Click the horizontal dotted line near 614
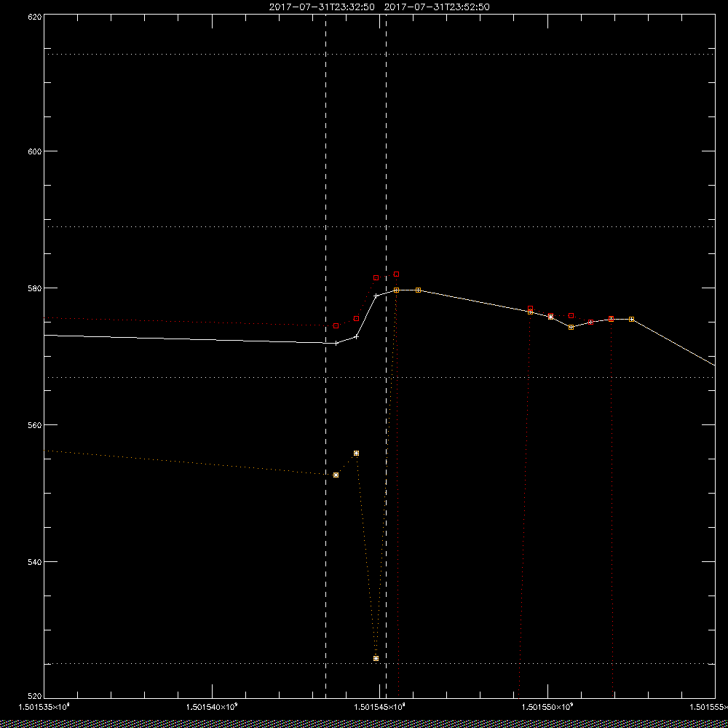 click(x=379, y=55)
